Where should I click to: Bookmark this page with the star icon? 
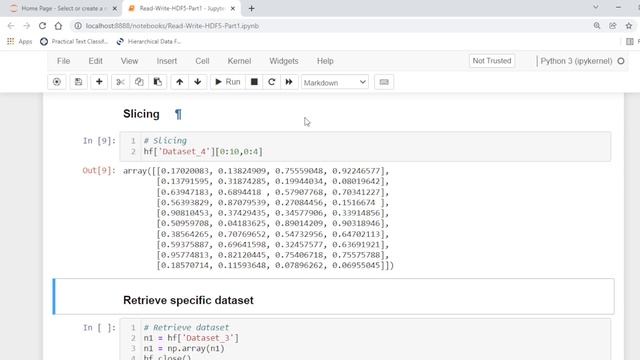click(x=629, y=26)
